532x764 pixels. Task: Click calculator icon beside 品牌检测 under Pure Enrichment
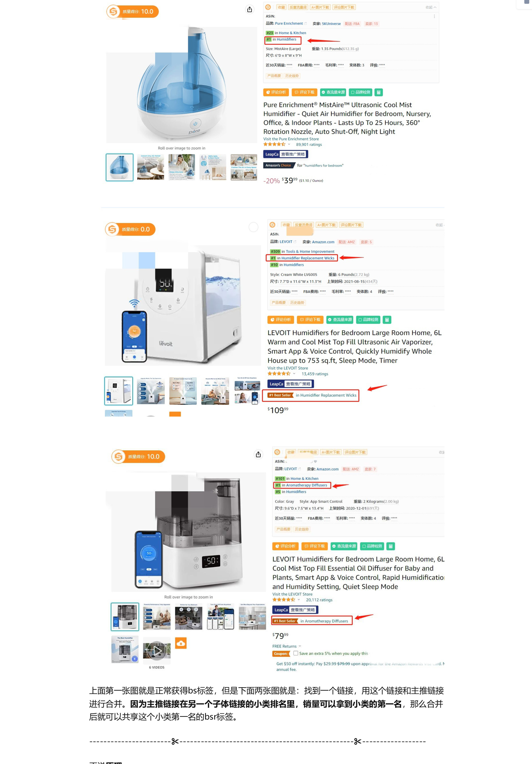[379, 92]
